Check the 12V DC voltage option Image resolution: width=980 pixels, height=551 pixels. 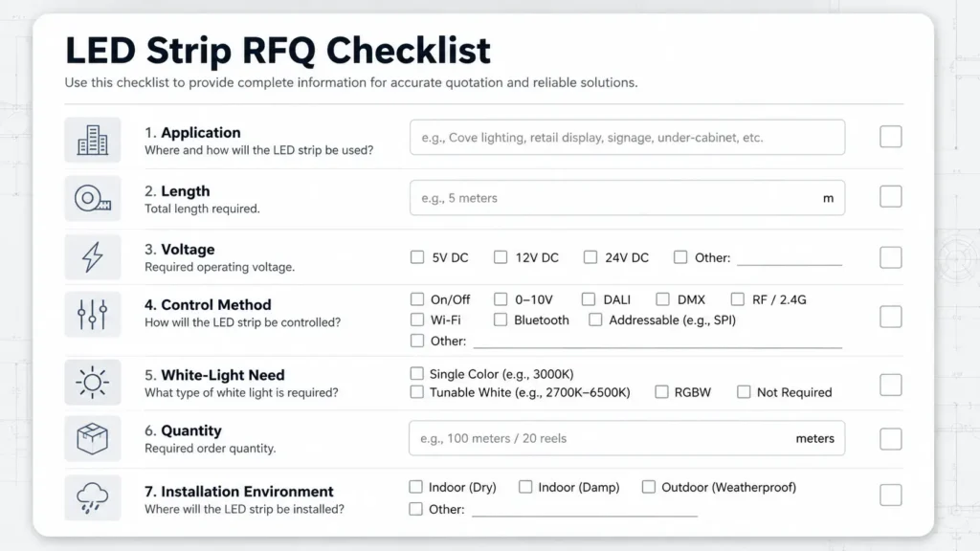(x=501, y=257)
